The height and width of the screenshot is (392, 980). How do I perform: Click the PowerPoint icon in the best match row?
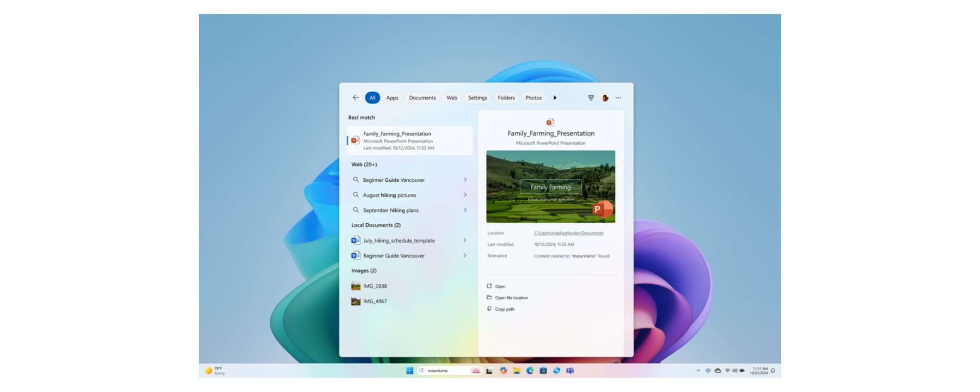[355, 140]
